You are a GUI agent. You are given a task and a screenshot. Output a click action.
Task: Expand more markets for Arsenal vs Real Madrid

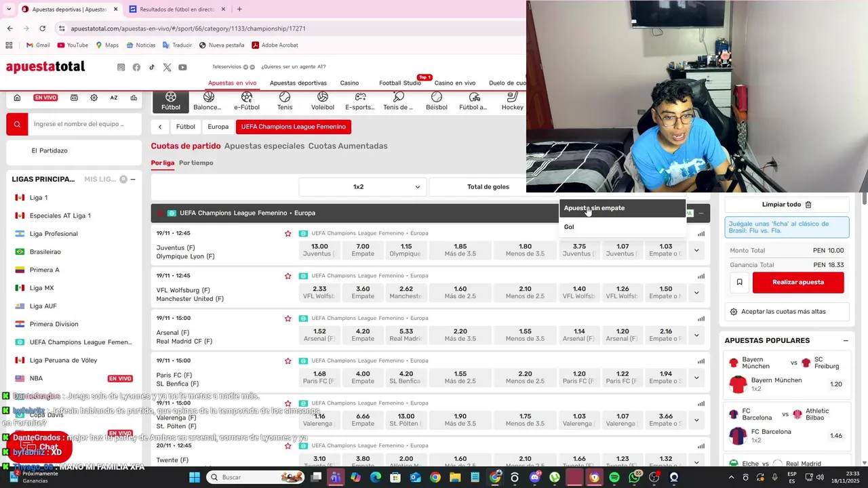coord(696,335)
